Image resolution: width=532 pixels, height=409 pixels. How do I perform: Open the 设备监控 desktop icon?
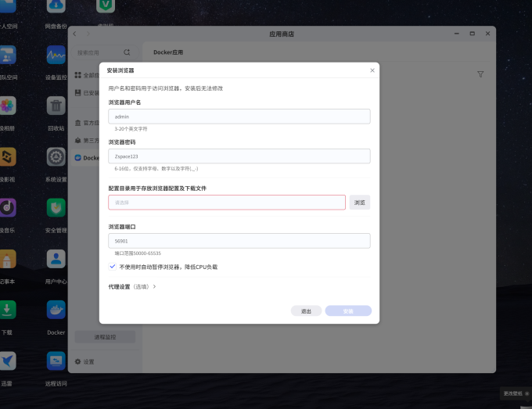[56, 55]
